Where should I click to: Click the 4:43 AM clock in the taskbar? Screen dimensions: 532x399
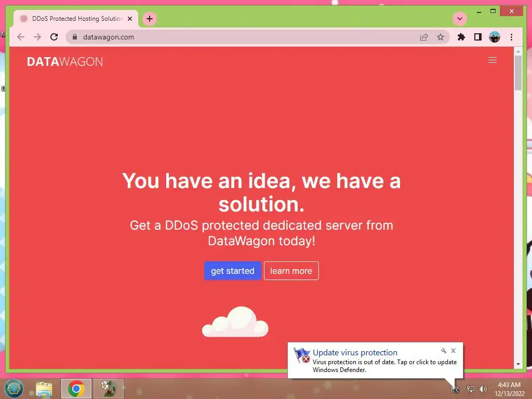[x=509, y=389]
